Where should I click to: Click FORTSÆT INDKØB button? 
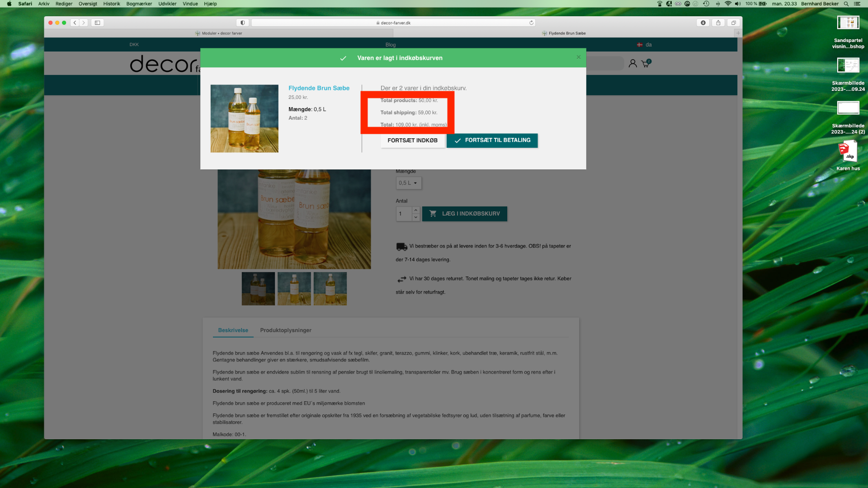[412, 141]
